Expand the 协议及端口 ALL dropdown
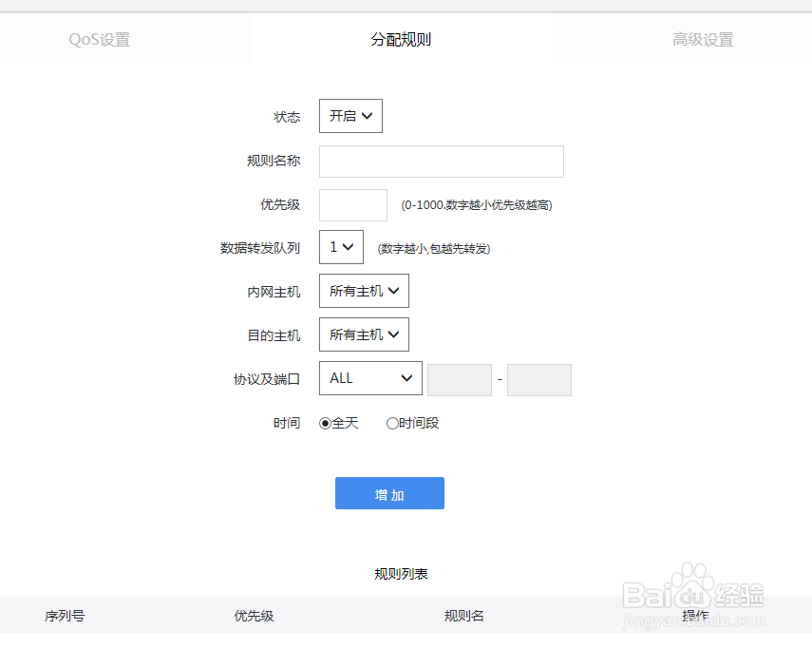Screen dimensions: 812x649 coord(370,378)
